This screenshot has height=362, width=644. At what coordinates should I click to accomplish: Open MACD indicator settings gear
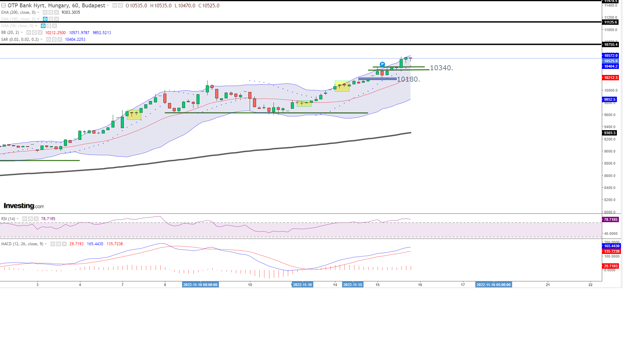pyautogui.click(x=59, y=244)
